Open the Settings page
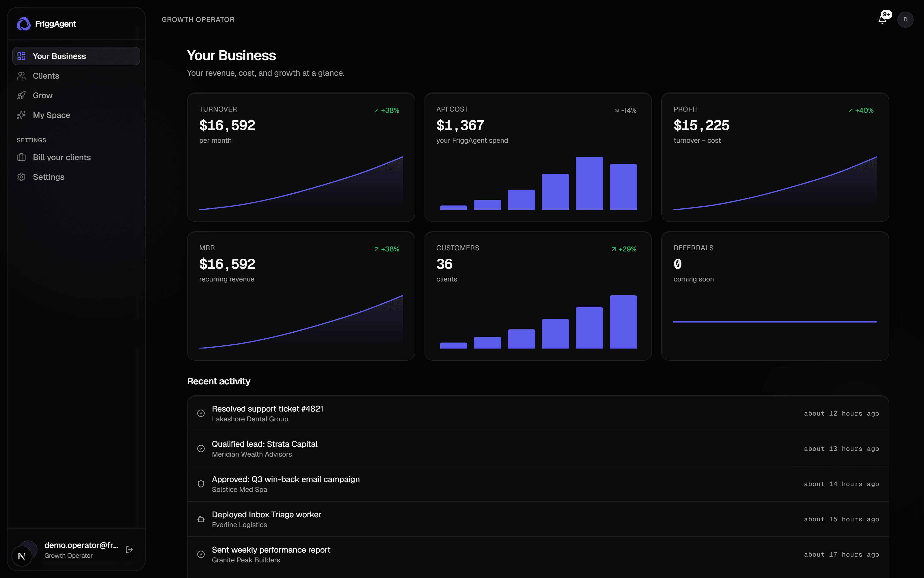 click(x=76, y=177)
